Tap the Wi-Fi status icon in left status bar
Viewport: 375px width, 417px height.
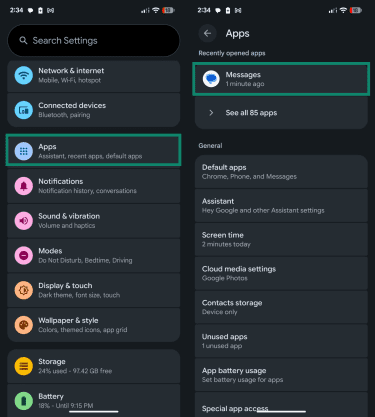pos(156,10)
